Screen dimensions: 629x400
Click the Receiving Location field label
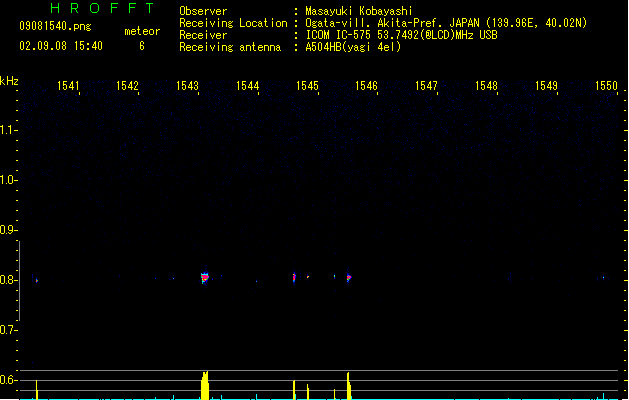233,23
